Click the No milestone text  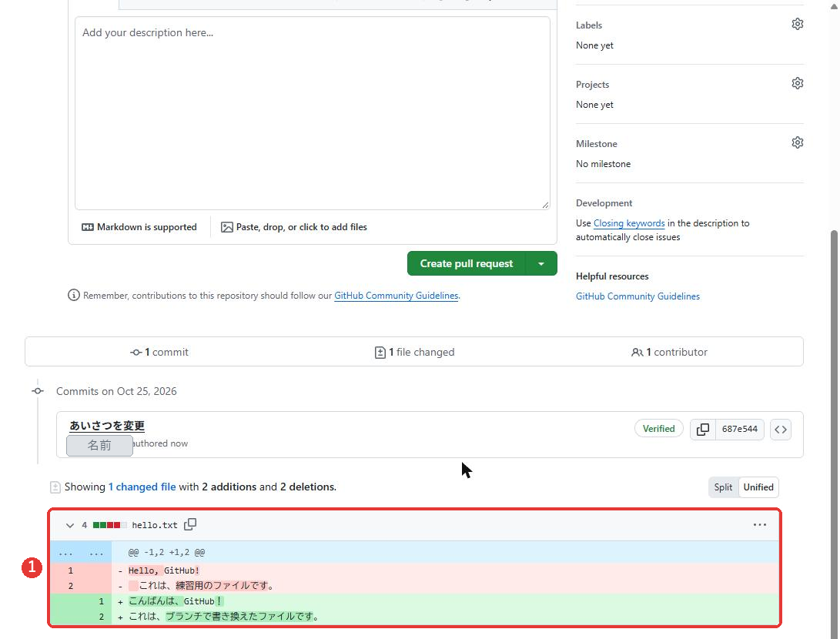pyautogui.click(x=603, y=164)
